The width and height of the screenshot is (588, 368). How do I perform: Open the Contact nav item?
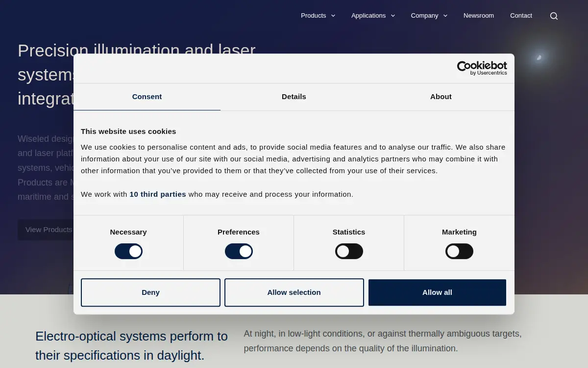[521, 16]
